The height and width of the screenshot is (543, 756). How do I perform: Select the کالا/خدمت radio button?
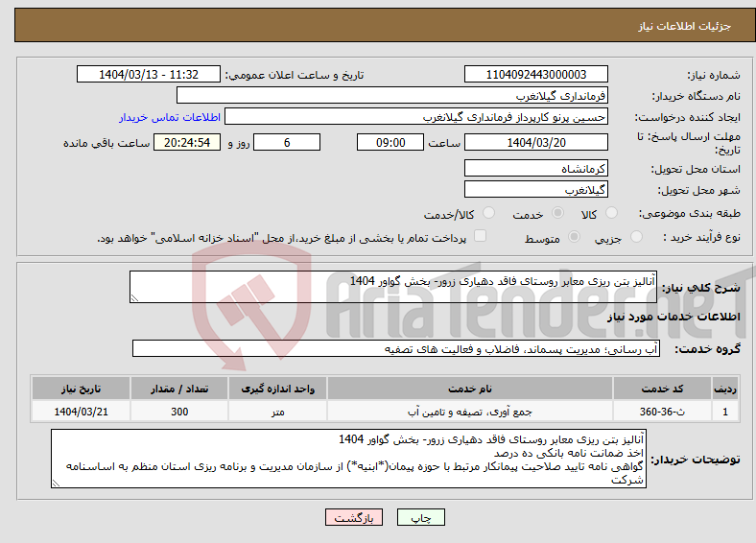(489, 213)
